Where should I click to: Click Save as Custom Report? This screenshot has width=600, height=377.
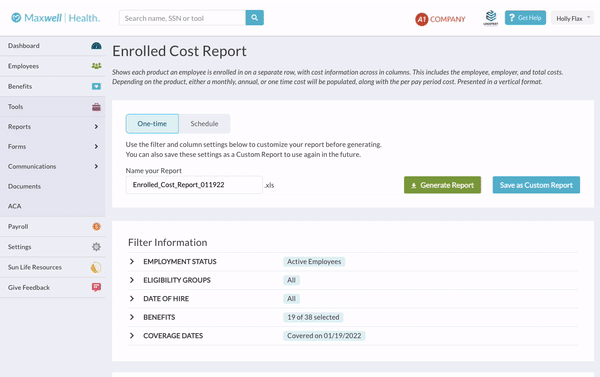click(x=536, y=185)
